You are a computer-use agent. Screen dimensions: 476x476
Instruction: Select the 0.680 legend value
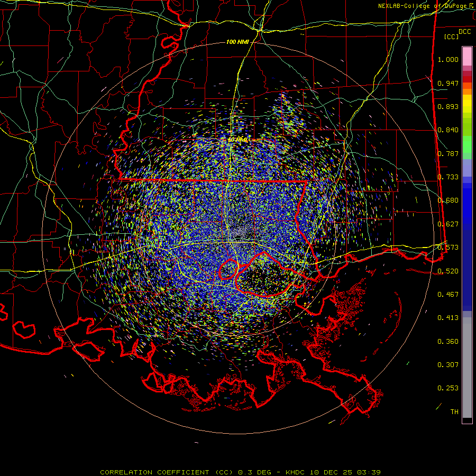[x=448, y=200]
